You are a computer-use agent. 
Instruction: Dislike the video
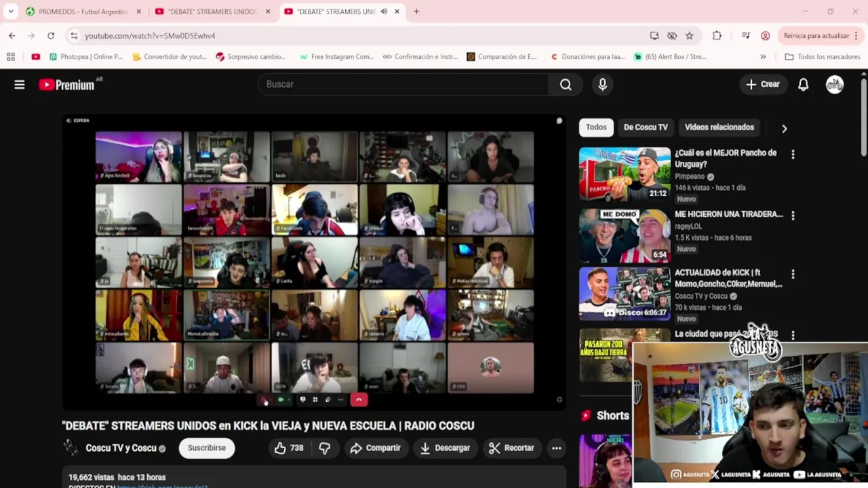(325, 447)
